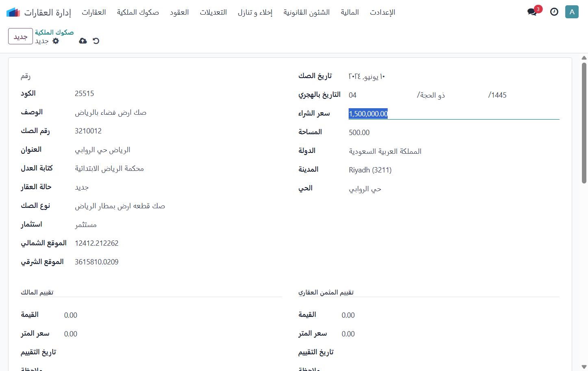The height and width of the screenshot is (371, 588).
Task: Open the المالية menu
Action: tap(349, 12)
